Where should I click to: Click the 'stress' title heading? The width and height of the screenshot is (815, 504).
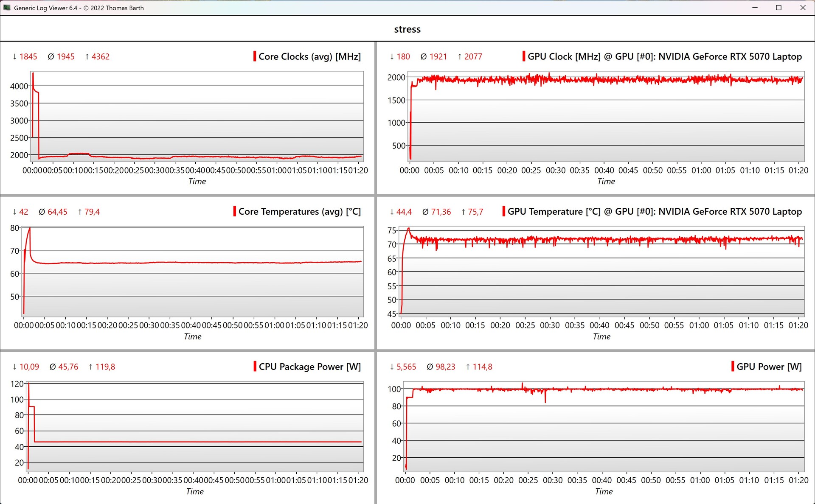point(407,29)
